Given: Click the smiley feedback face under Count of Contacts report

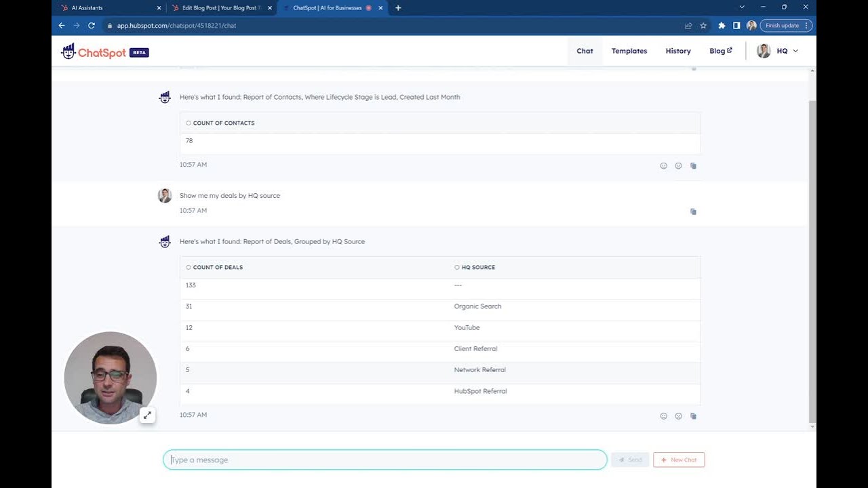Looking at the screenshot, I should point(663,166).
